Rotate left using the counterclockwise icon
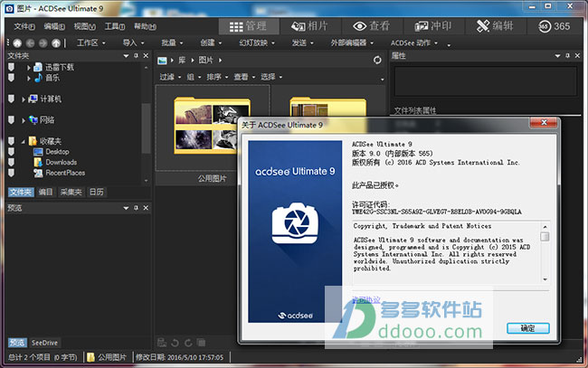588x368 pixels. coord(175,343)
